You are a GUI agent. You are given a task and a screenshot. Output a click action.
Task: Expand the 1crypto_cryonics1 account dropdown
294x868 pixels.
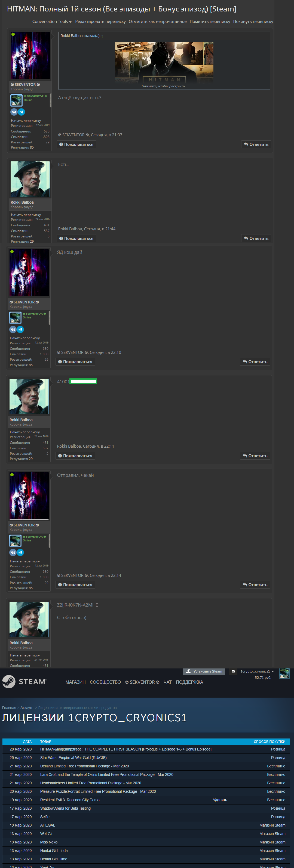tap(257, 671)
